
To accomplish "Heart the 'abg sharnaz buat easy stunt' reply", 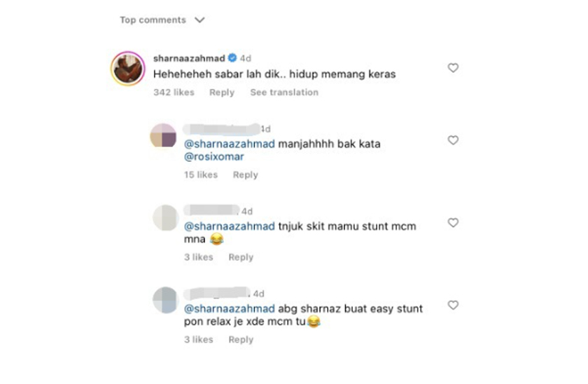I will point(453,306).
